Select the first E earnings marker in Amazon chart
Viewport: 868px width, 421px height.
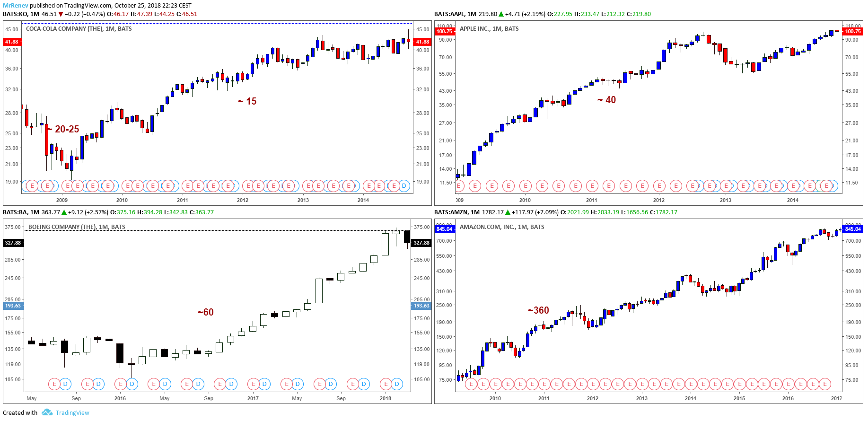coord(471,384)
